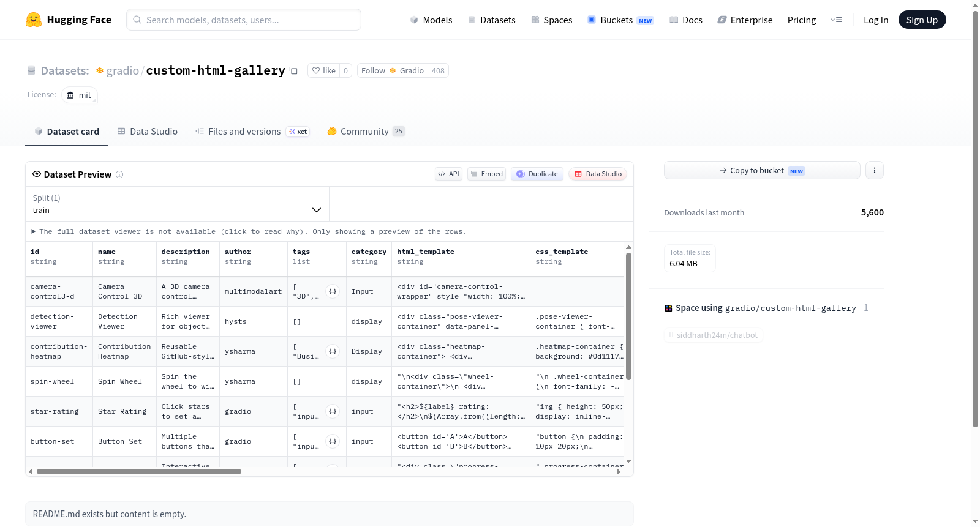Follow the Gradio organization
980x527 pixels.
[x=393, y=71]
